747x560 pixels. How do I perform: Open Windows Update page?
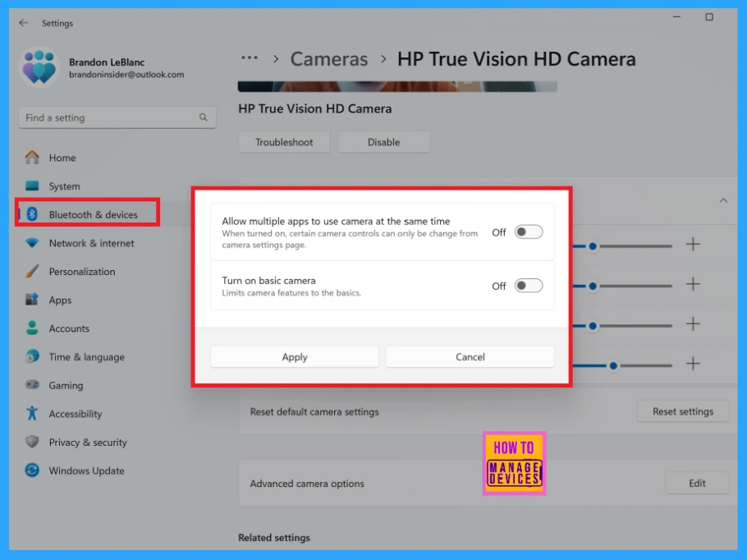click(x=88, y=470)
